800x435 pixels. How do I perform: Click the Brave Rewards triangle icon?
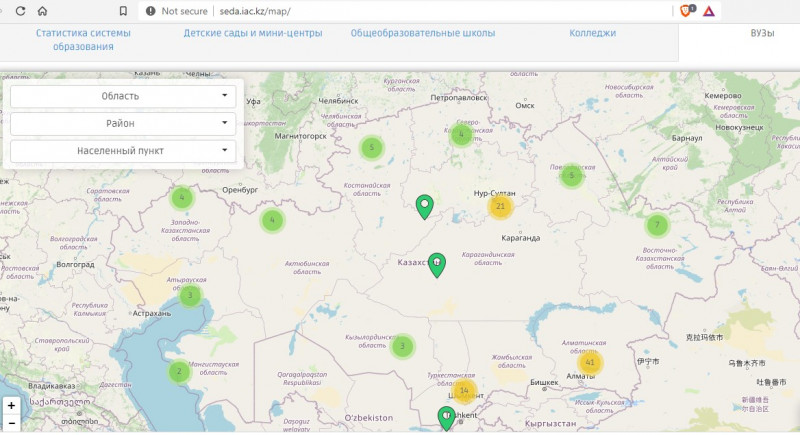tap(709, 10)
